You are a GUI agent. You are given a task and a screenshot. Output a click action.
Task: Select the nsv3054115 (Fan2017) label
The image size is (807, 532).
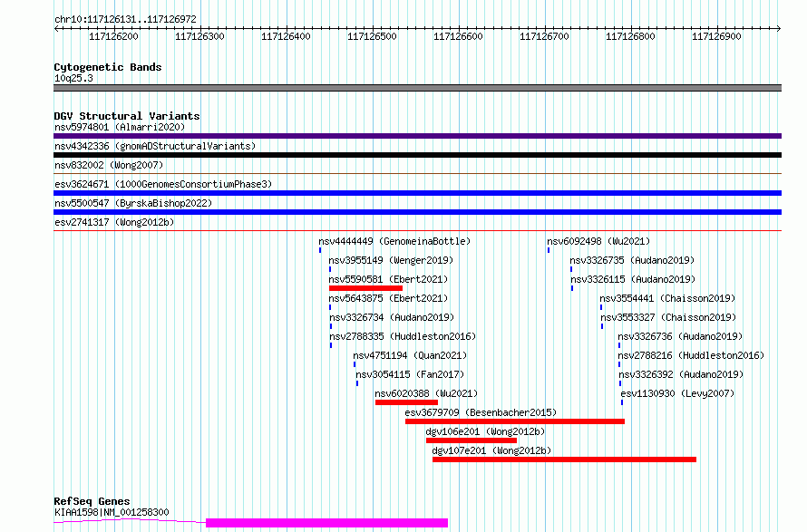[410, 374]
